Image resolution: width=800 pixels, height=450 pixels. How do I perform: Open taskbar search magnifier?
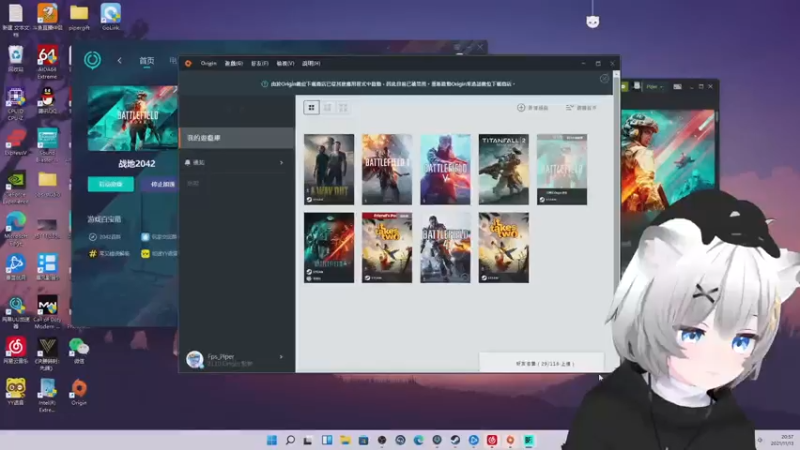[290, 440]
